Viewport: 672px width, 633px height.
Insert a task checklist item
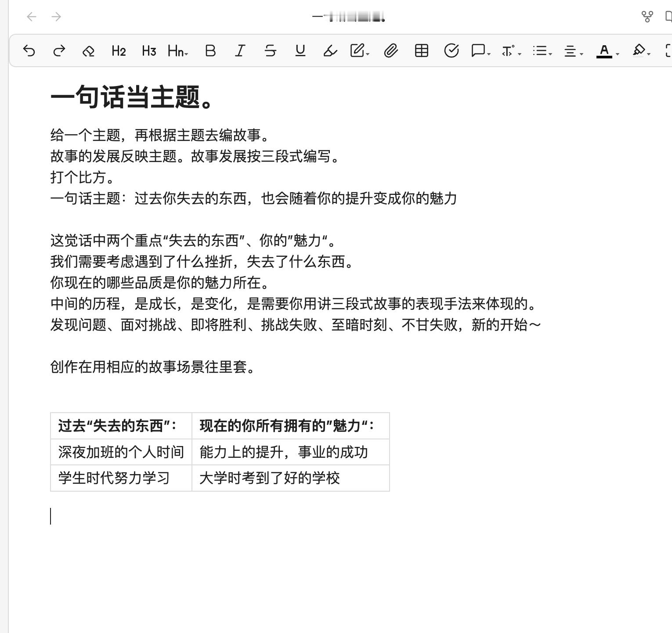click(451, 51)
